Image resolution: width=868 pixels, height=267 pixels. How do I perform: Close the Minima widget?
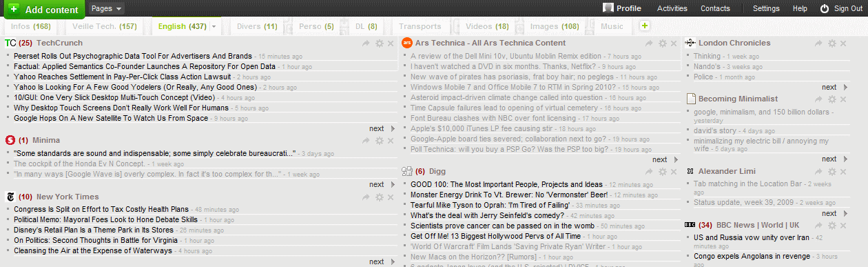pyautogui.click(x=390, y=141)
